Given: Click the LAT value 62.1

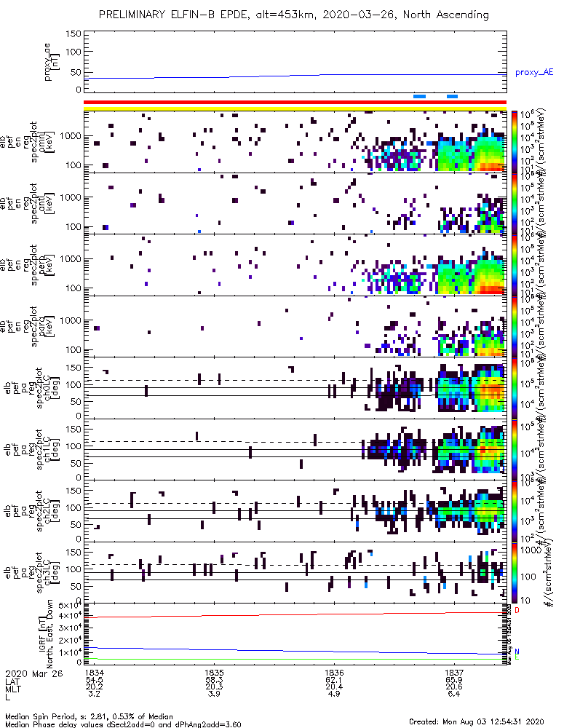Looking at the screenshot, I should 334,680.
